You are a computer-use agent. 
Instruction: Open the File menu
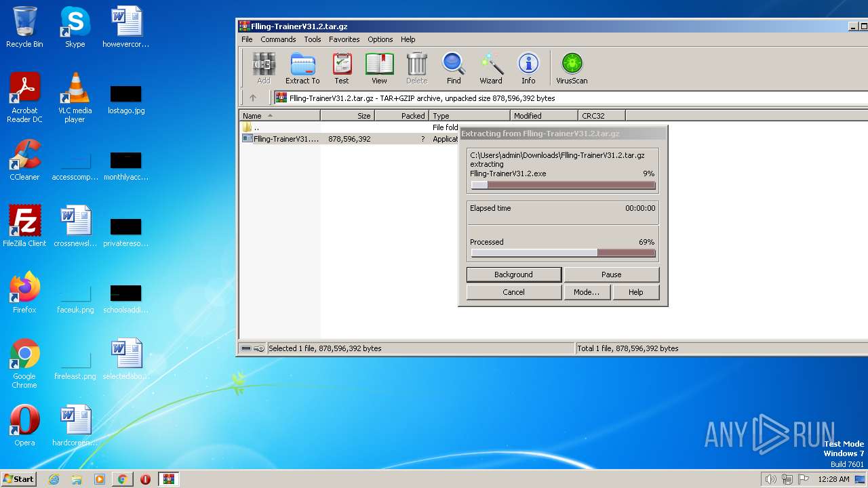point(247,39)
